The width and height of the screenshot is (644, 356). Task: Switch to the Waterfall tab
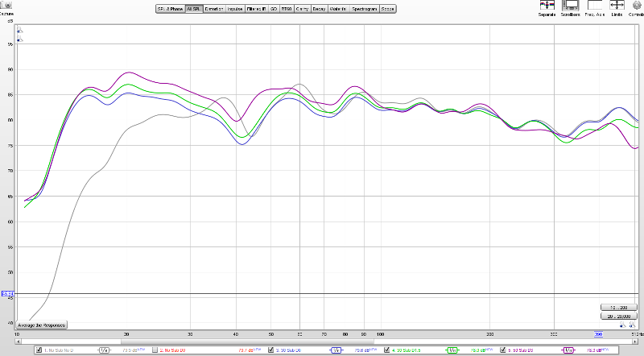point(339,9)
